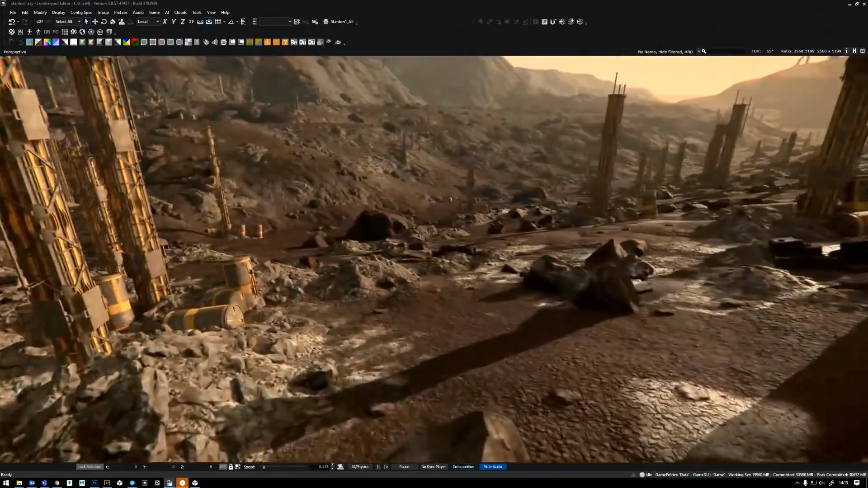Toggle the AI/Physics button

tap(360, 467)
